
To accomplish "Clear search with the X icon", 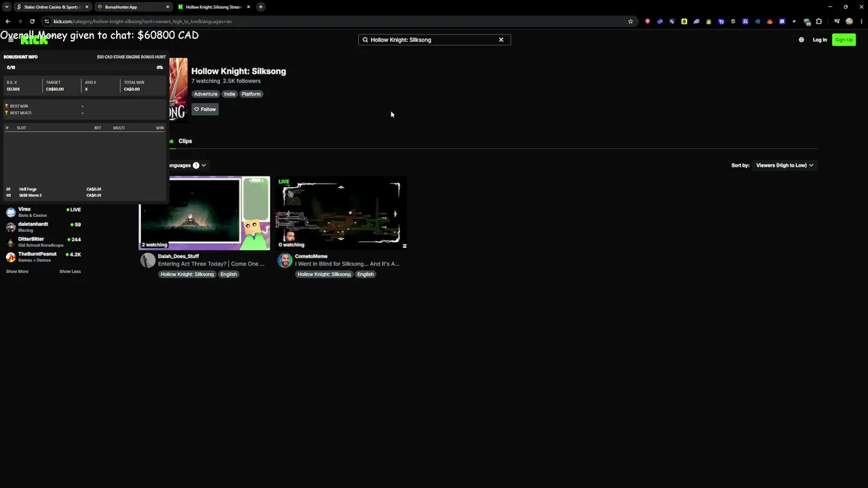I will pyautogui.click(x=501, y=39).
